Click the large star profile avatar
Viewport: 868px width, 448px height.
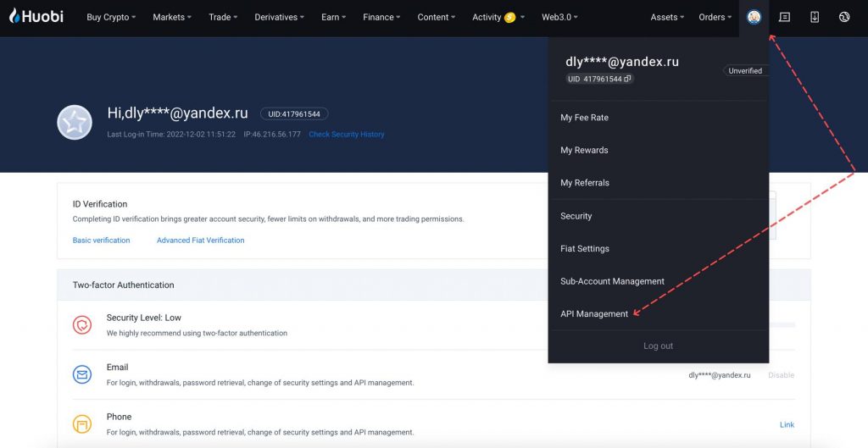75,123
